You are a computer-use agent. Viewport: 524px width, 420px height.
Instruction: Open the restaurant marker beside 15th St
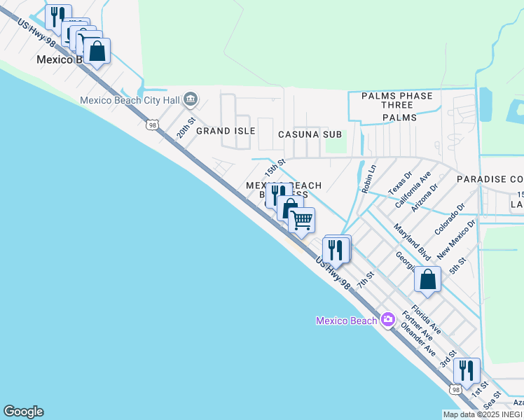tap(278, 194)
